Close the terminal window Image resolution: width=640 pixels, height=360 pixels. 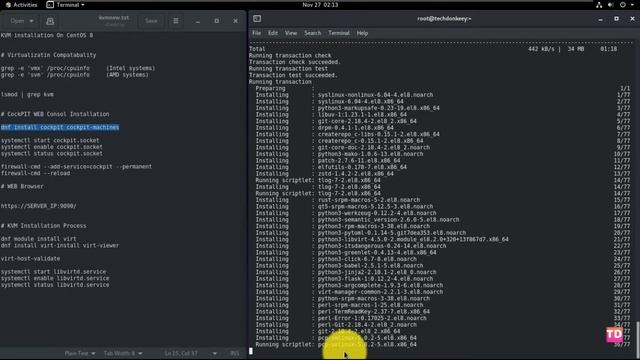[632, 19]
